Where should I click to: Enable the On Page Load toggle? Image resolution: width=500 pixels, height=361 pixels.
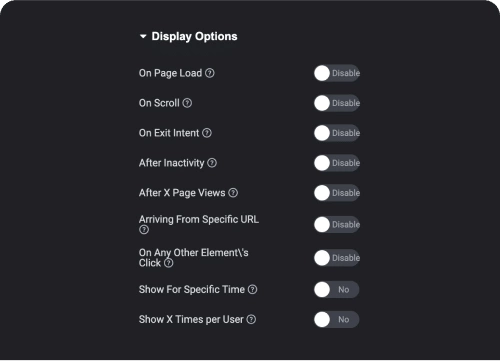point(337,73)
